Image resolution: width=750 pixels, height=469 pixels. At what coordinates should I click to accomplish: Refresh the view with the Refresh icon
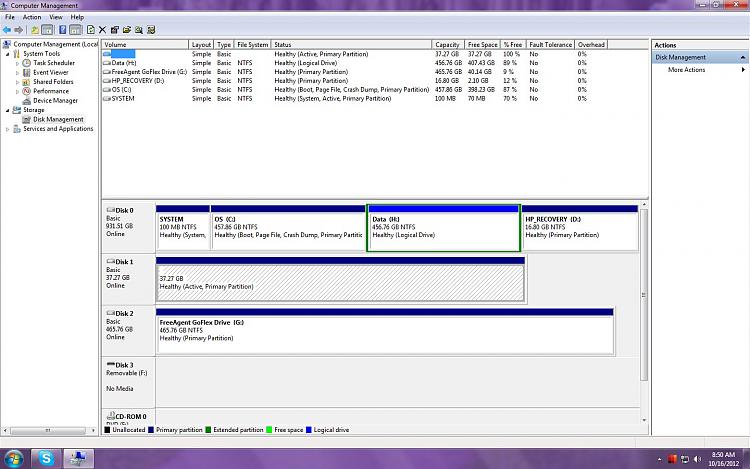91,30
